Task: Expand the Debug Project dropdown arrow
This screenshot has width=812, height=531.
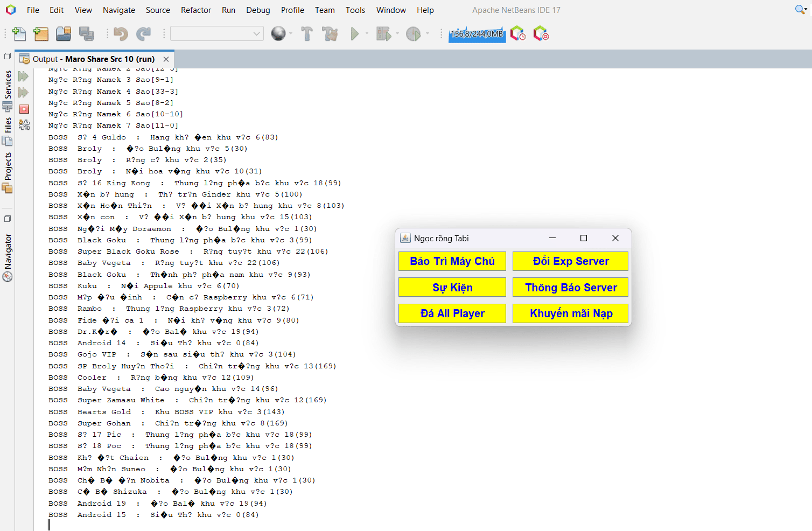Action: click(x=397, y=34)
